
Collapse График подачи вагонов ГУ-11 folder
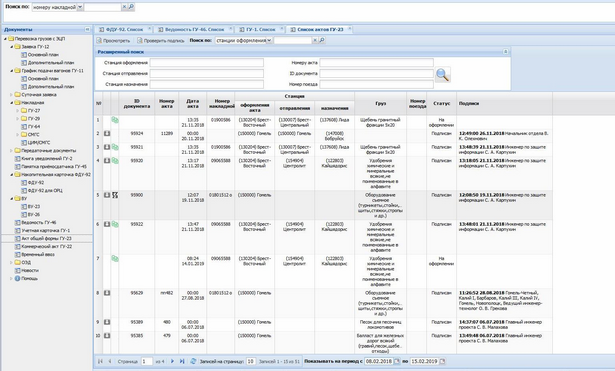click(12, 71)
